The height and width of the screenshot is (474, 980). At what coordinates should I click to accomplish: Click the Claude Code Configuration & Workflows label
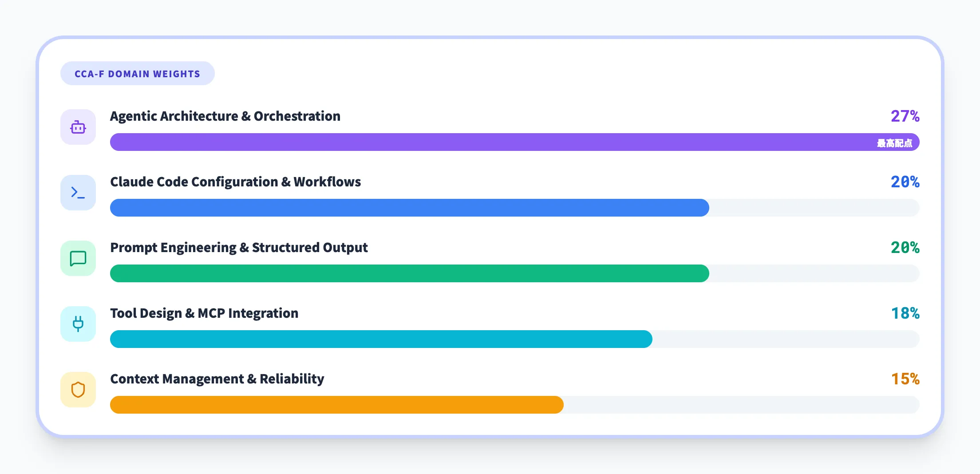(235, 182)
